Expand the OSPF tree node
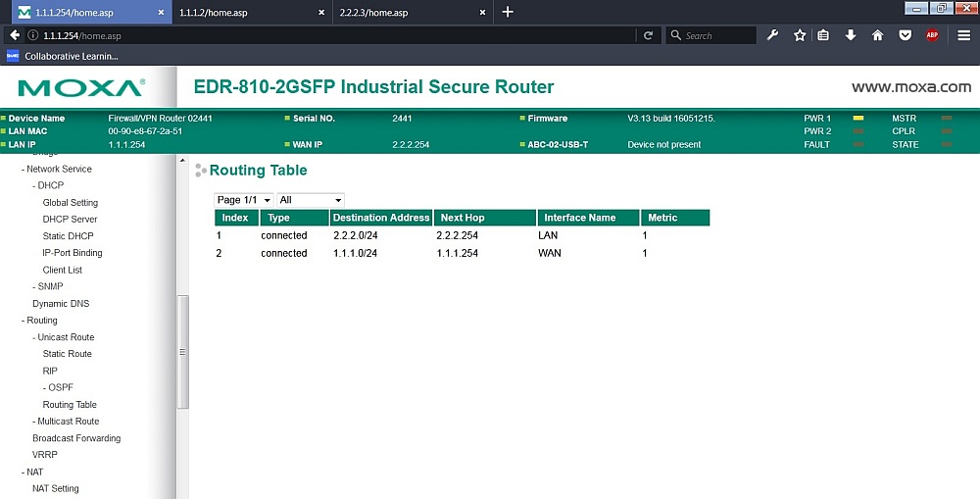 58,387
